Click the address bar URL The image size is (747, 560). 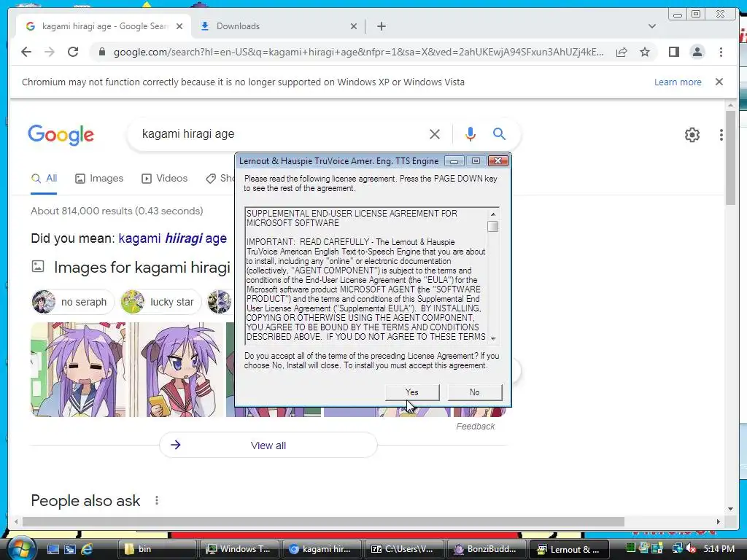point(358,52)
